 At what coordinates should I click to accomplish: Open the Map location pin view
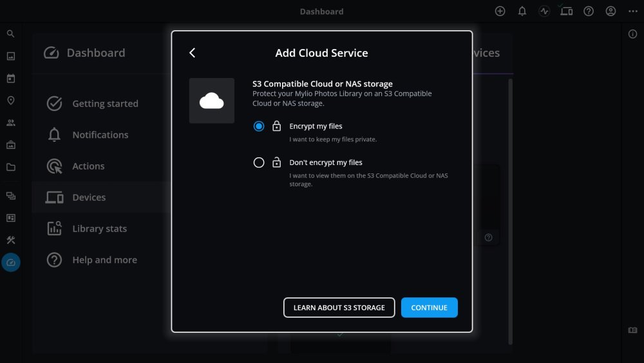11,101
